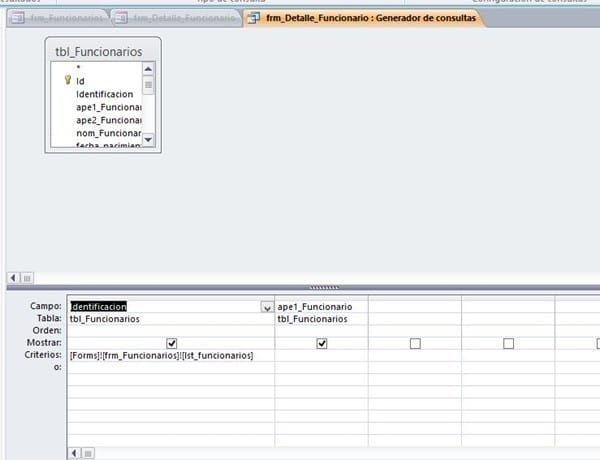This screenshot has height=460, width=600.
Task: Open the frm_Detalle_Funcionario form tab
Action: click(x=178, y=18)
